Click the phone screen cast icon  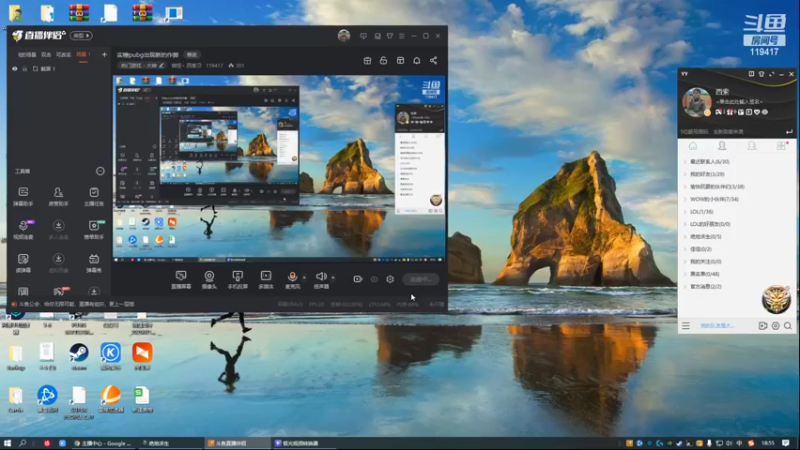(237, 279)
